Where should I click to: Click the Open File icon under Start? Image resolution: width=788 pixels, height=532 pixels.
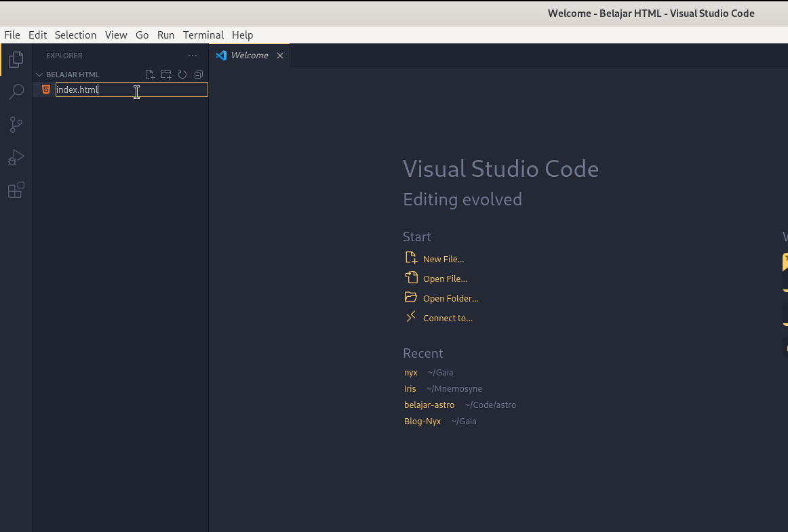pyautogui.click(x=411, y=277)
